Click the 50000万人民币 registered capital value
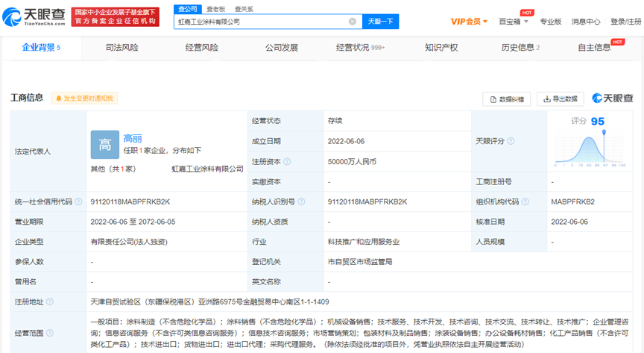Screen dimensions: 644x353 [352, 162]
